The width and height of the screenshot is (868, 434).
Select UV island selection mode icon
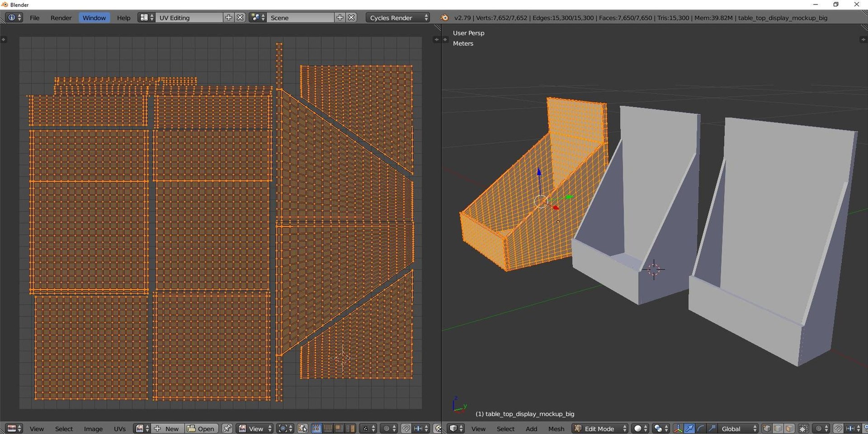click(x=350, y=429)
